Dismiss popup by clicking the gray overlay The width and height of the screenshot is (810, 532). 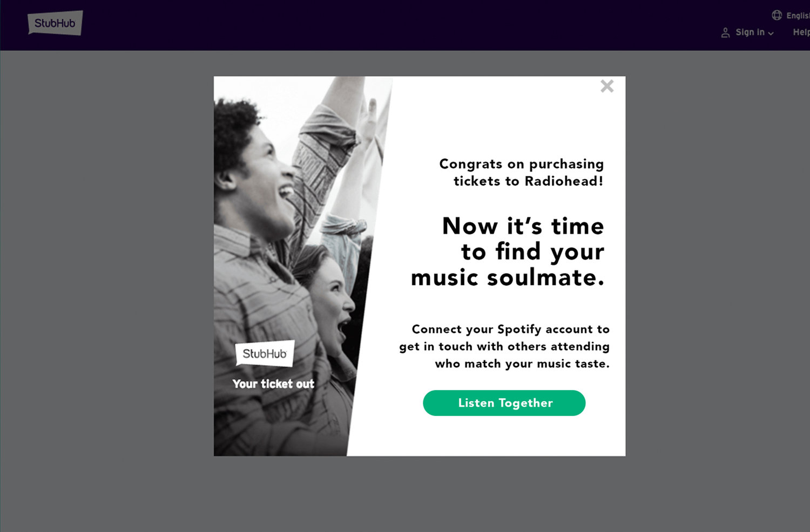(108, 270)
